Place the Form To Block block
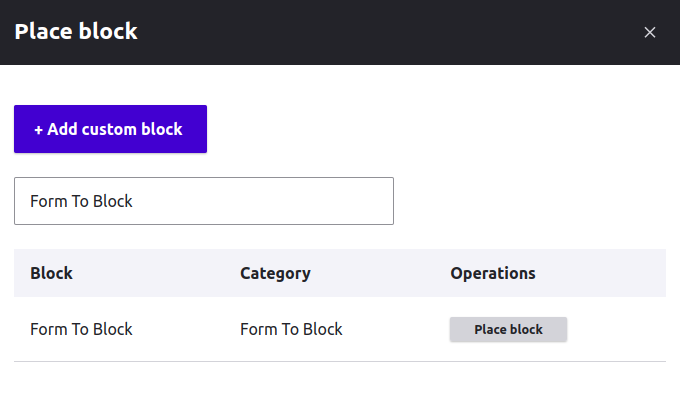 [x=508, y=329]
